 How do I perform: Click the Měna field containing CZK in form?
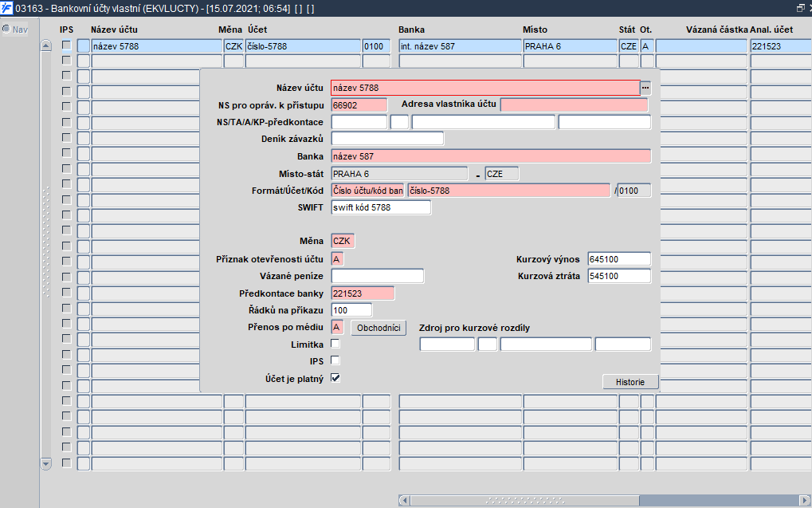pos(343,241)
